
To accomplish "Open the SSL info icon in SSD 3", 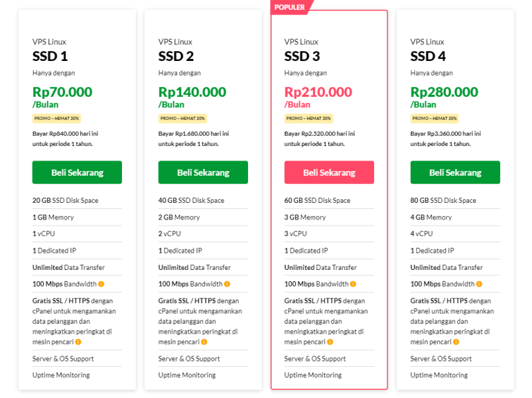I will pyautogui.click(x=330, y=342).
